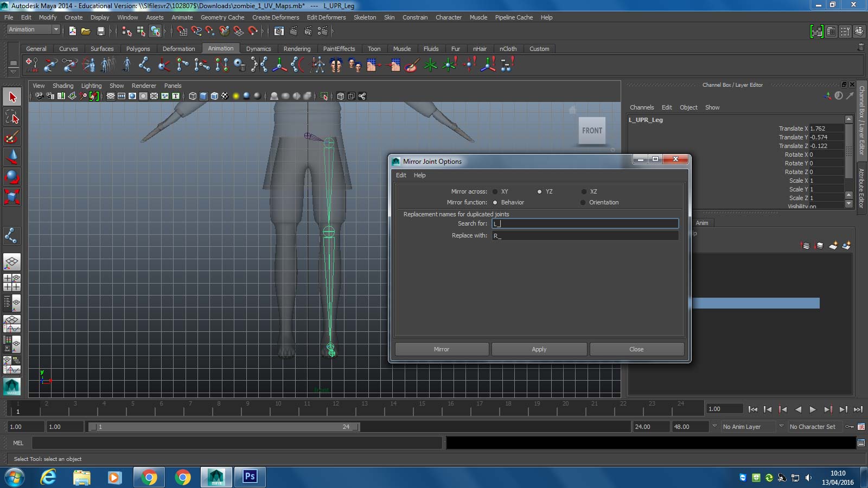Choose the Lasso select tool
Viewport: 868px width, 488px height.
point(12,117)
